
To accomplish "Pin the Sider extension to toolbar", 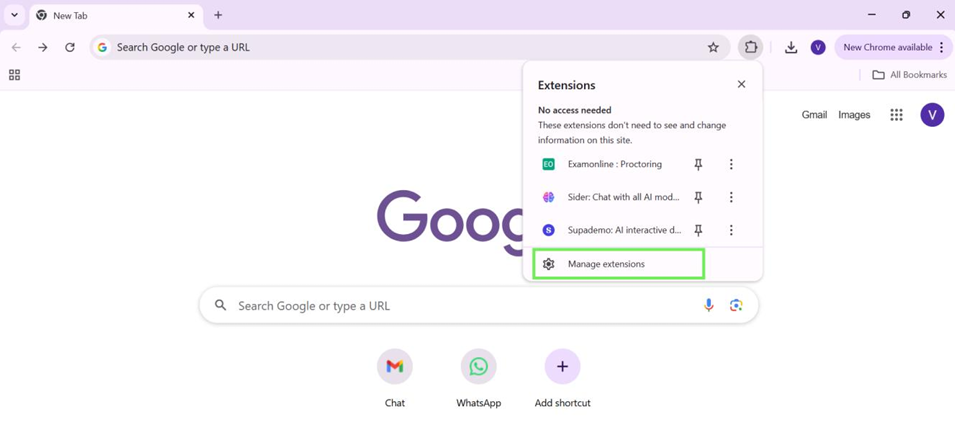I will click(x=699, y=197).
